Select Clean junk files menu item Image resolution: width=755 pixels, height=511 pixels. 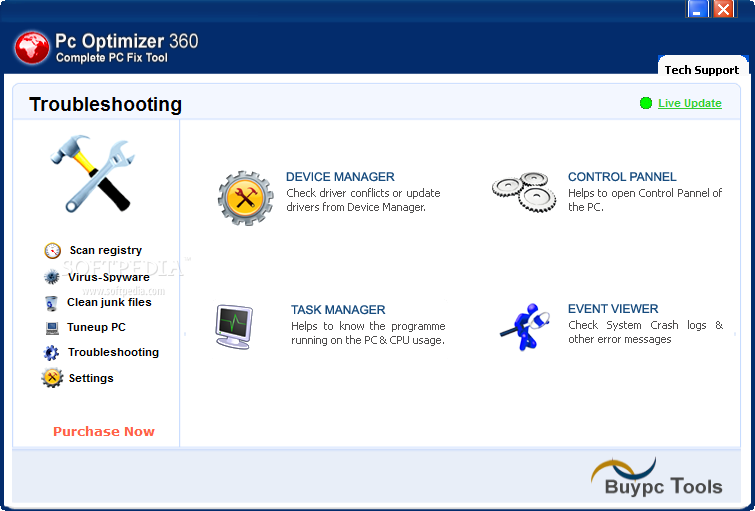pos(109,302)
